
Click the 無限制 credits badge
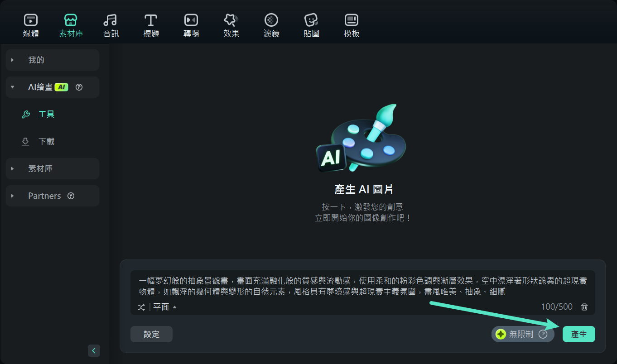coord(522,334)
